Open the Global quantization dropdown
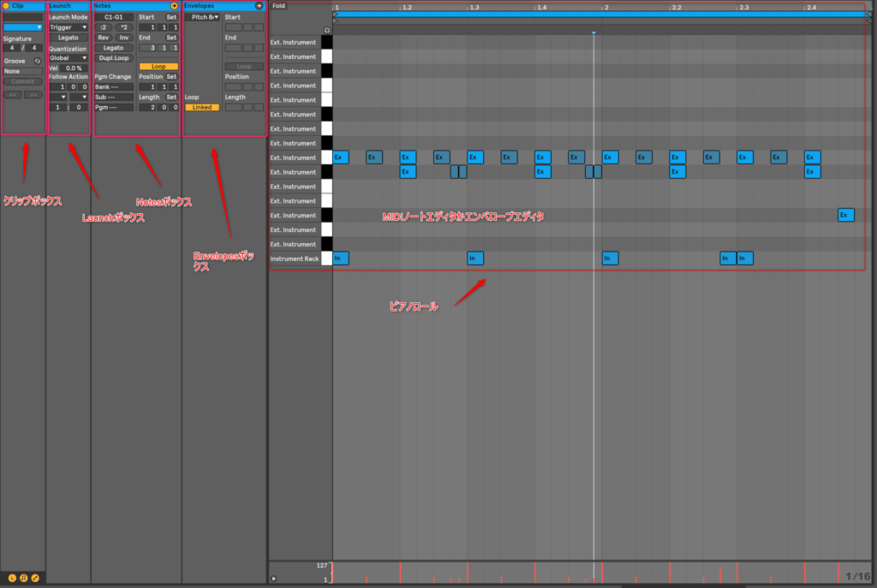Viewport: 877px width, 588px height. (69, 58)
